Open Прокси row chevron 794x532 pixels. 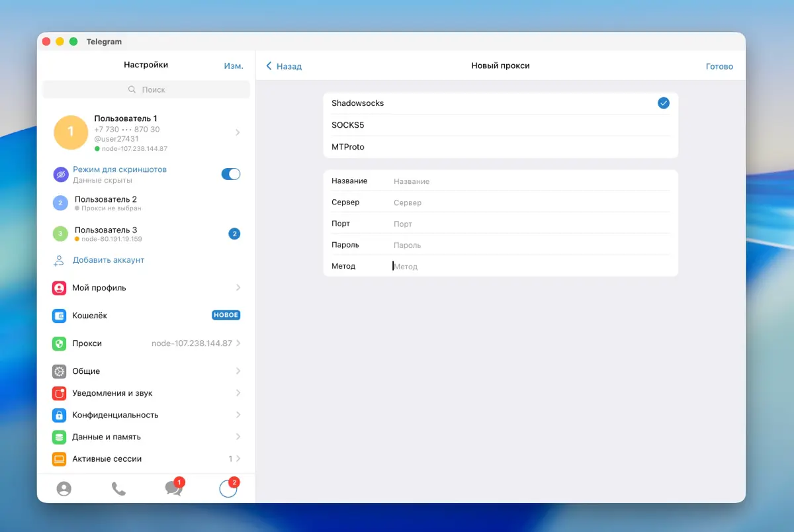click(x=238, y=343)
